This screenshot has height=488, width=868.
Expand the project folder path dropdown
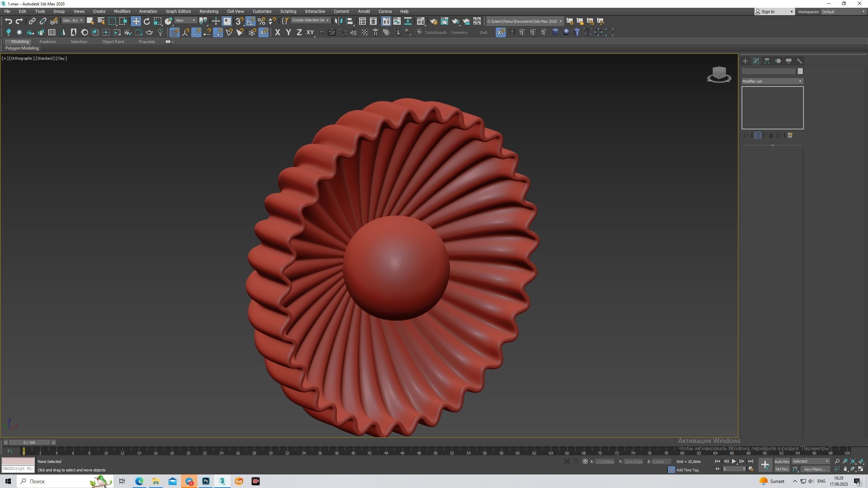pyautogui.click(x=560, y=21)
